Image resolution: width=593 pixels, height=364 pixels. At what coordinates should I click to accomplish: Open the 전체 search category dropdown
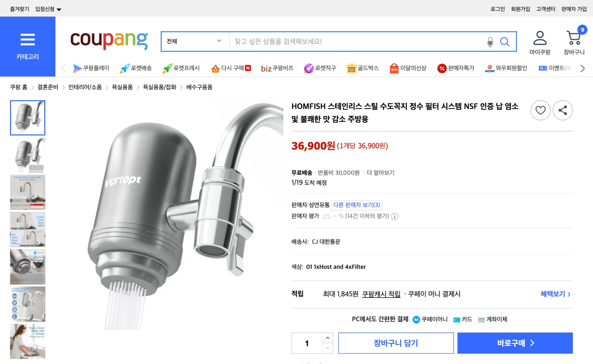coord(195,41)
